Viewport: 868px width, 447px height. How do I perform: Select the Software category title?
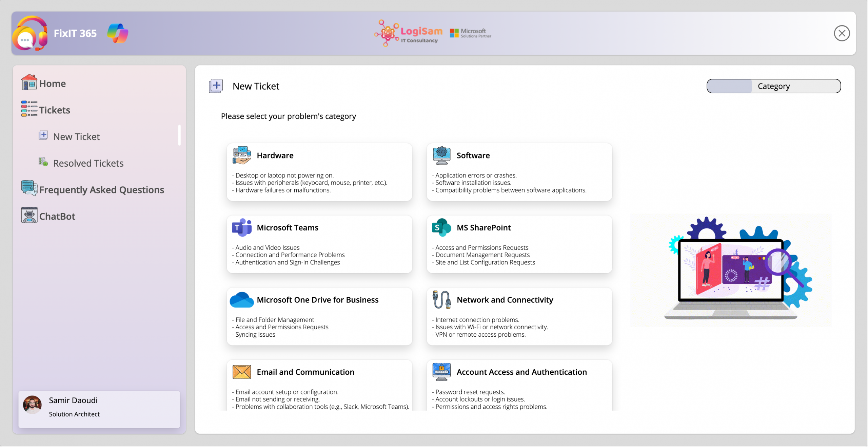[x=473, y=155]
